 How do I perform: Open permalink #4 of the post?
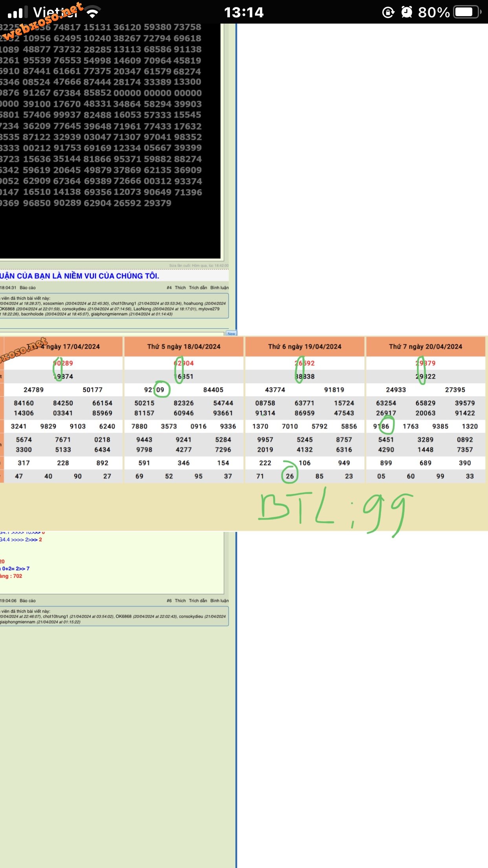pos(169,288)
